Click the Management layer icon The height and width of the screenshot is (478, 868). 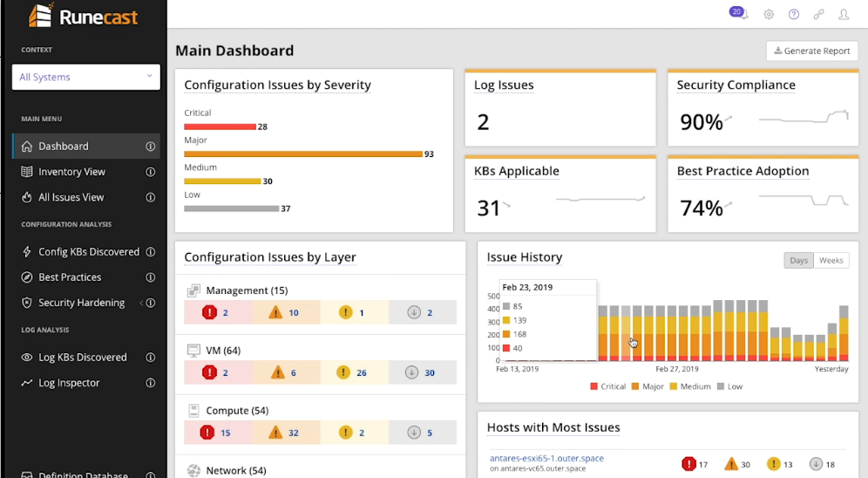[193, 290]
